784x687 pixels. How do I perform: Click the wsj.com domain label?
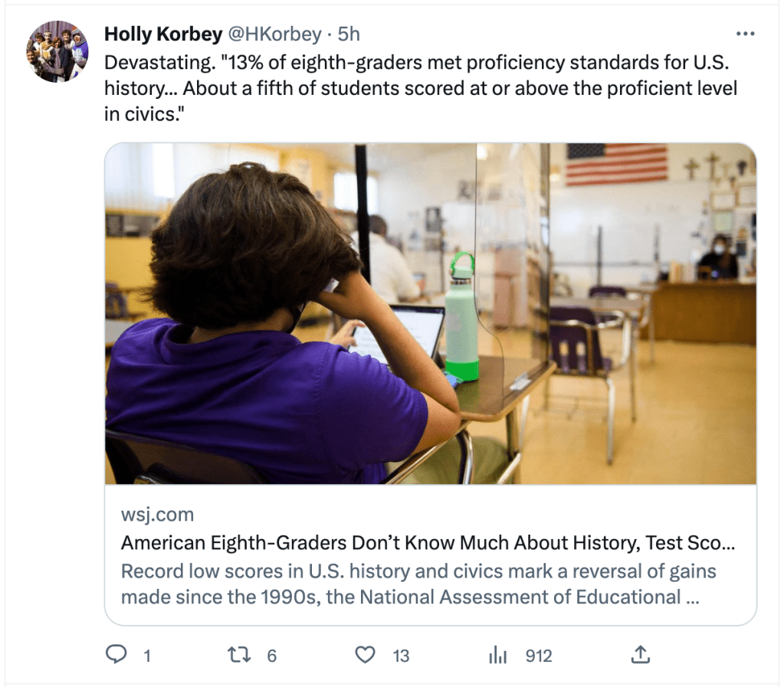(x=157, y=514)
